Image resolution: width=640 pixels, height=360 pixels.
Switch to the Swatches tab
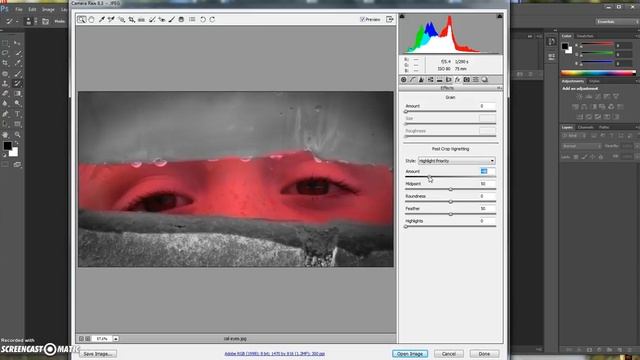[585, 36]
